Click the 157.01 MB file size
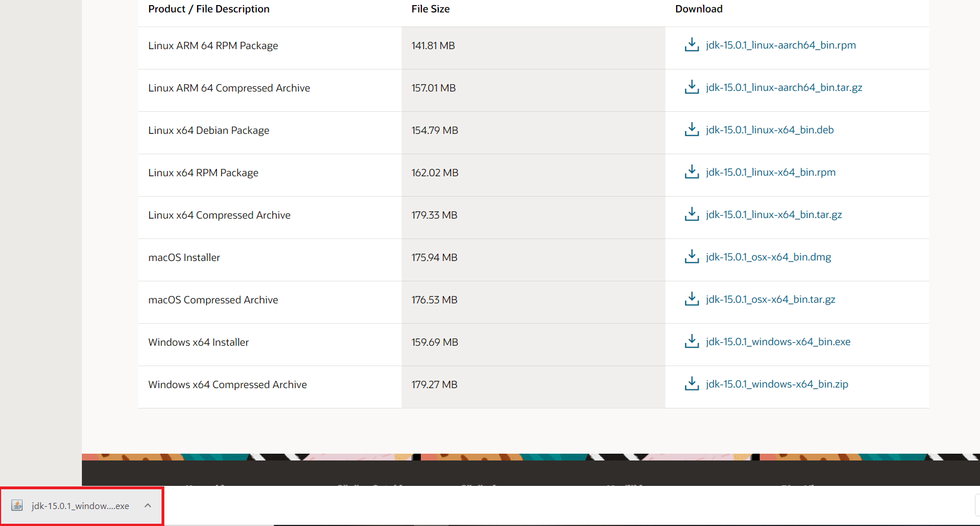Image resolution: width=980 pixels, height=526 pixels. click(433, 88)
